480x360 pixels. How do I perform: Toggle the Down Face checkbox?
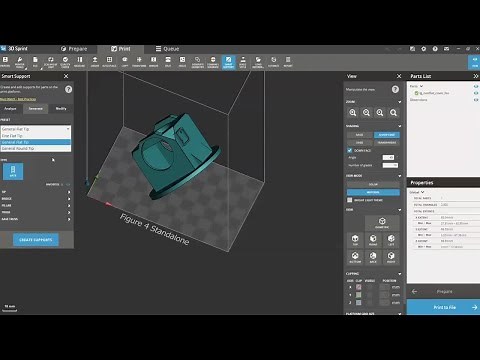(350, 150)
